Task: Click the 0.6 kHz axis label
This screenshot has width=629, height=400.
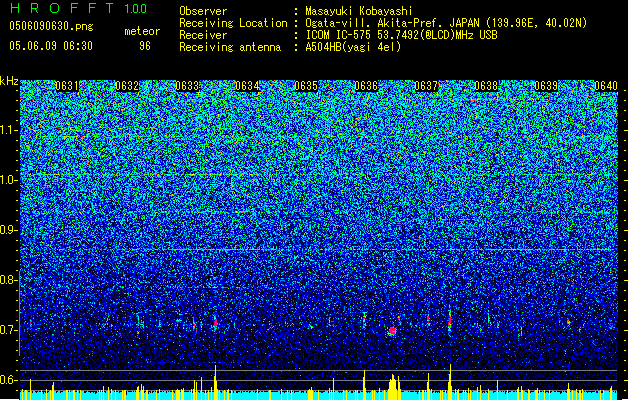Action: click(8, 380)
